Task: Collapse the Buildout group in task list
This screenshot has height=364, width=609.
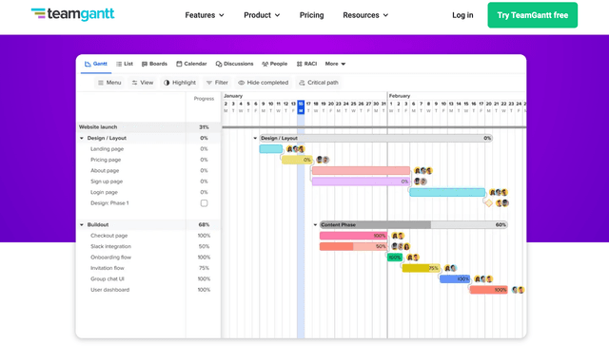Action: (82, 224)
